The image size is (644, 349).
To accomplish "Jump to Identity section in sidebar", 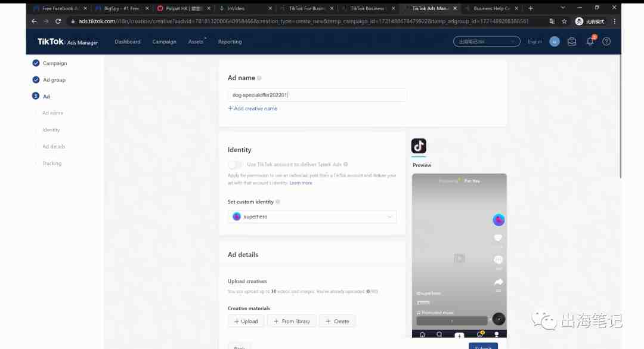I will tap(51, 130).
